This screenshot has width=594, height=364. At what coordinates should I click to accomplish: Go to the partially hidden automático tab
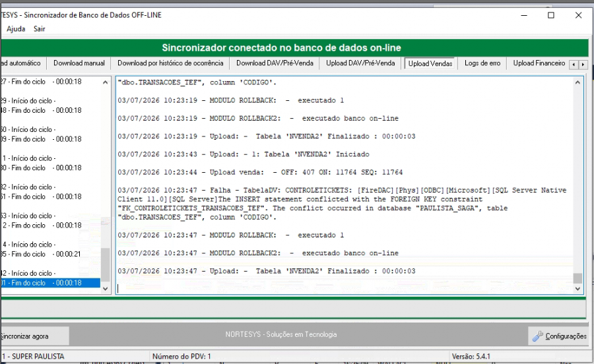(x=22, y=63)
